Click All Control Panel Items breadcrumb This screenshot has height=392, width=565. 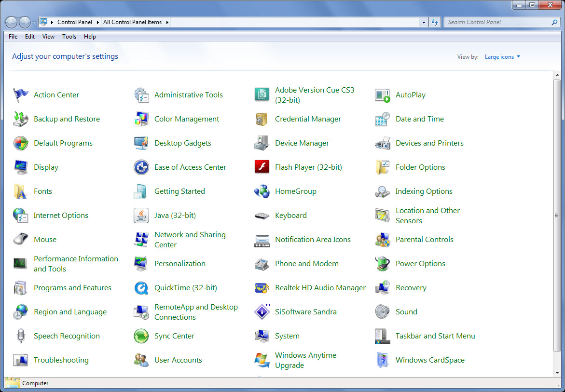click(132, 22)
